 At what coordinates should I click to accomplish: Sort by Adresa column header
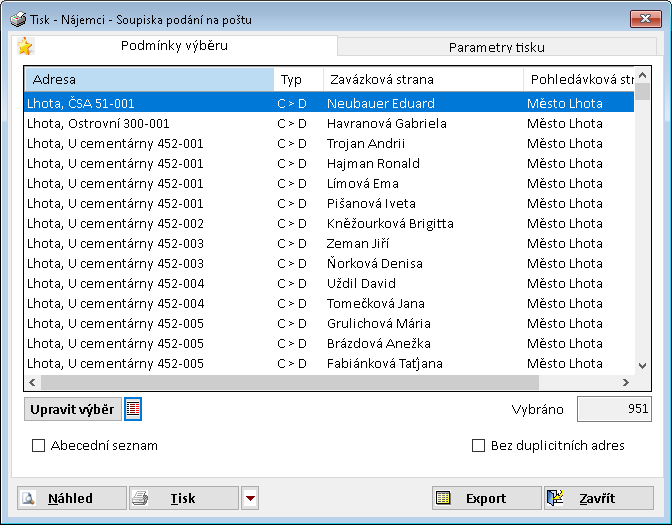tap(148, 80)
